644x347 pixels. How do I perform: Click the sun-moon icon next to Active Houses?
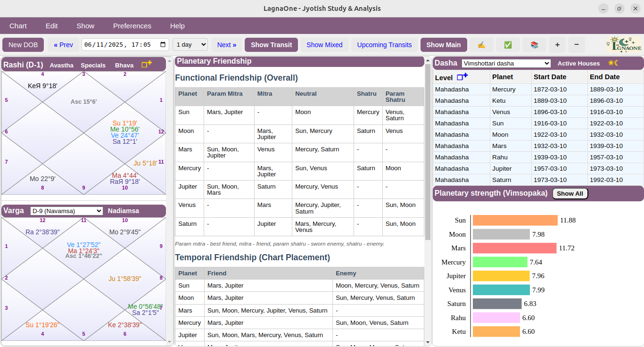coord(613,63)
